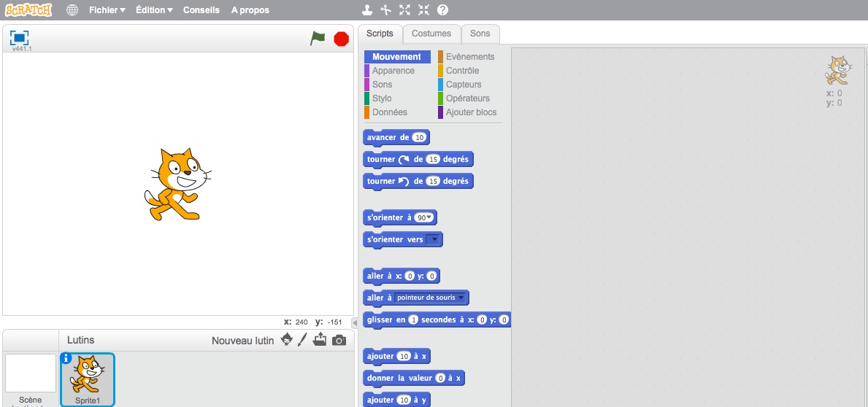Upload sprite from file icon

point(320,340)
